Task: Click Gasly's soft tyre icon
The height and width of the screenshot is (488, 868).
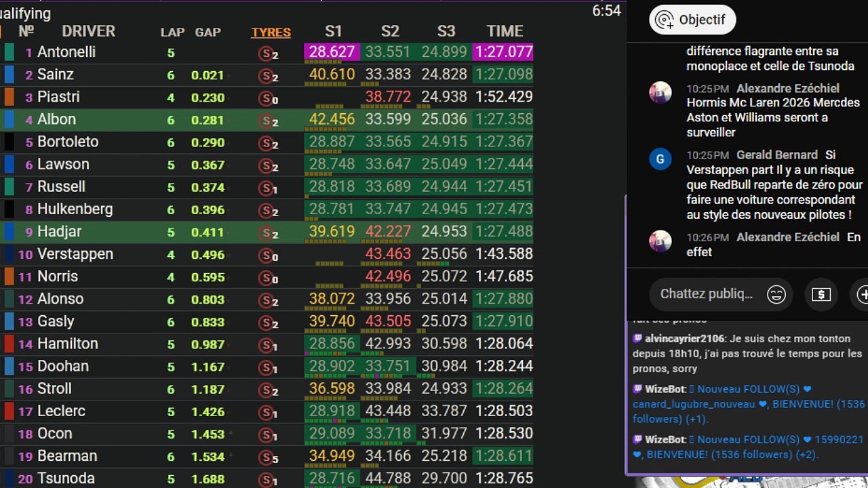Action: pos(267,322)
